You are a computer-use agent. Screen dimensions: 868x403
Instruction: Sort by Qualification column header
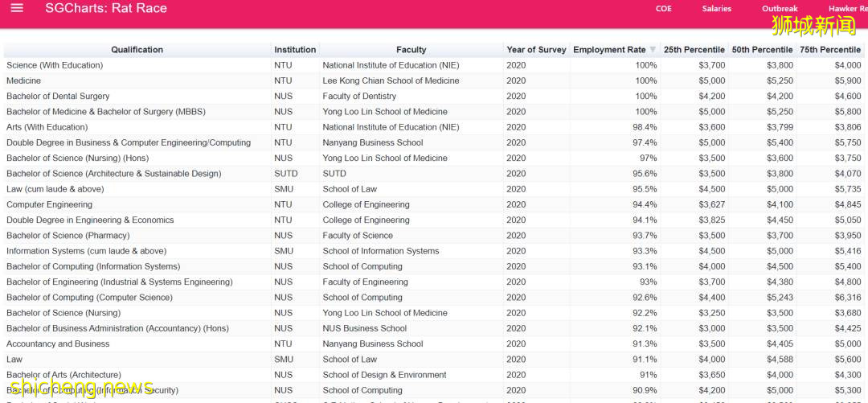[137, 50]
